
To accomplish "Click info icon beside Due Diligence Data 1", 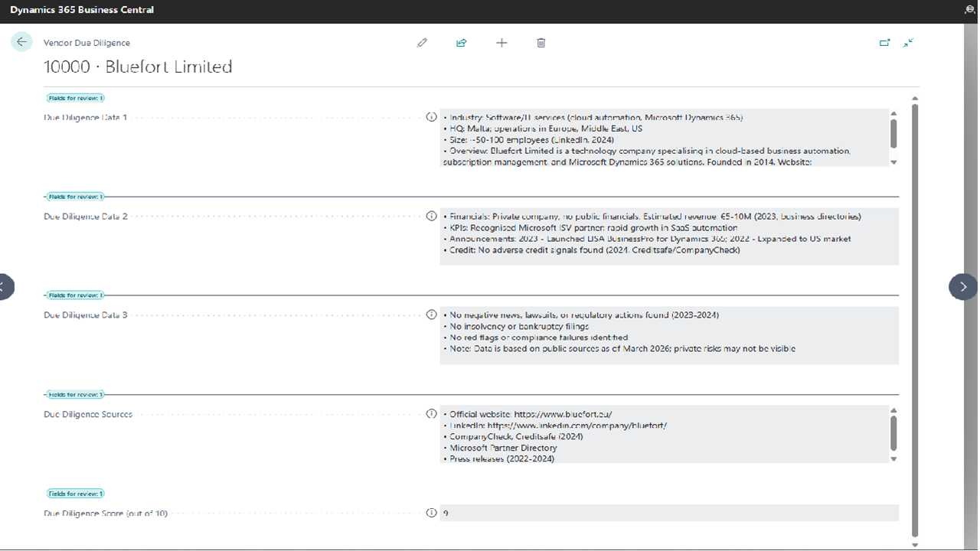I will 431,117.
